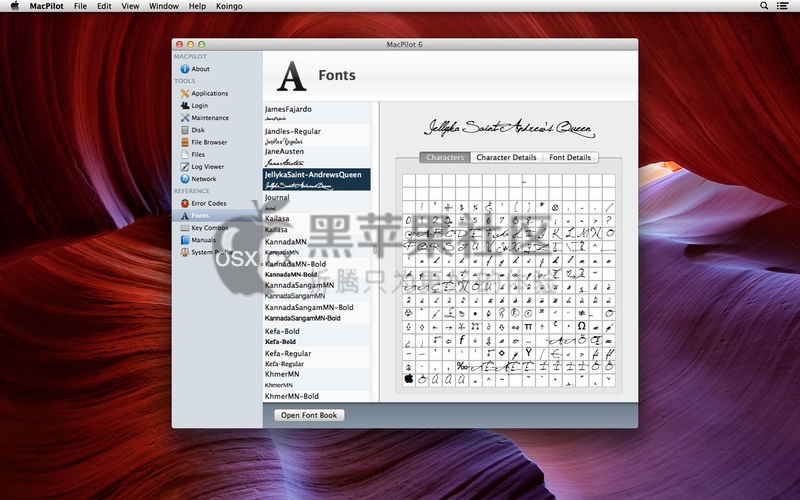The image size is (800, 500).
Task: Switch to the Character Details tab
Action: point(506,157)
